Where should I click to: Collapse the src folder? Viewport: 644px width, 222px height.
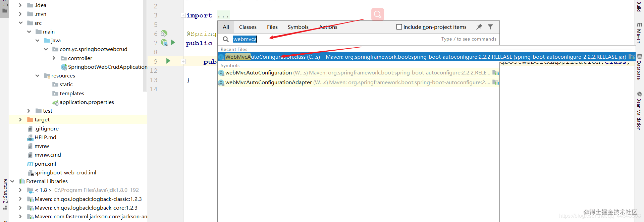(x=20, y=23)
